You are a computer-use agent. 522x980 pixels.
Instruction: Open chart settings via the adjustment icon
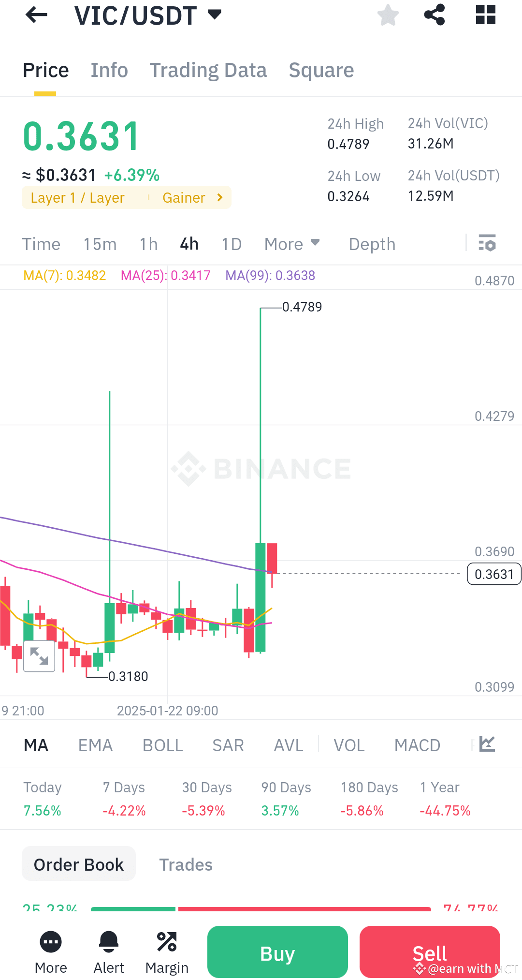(x=487, y=244)
